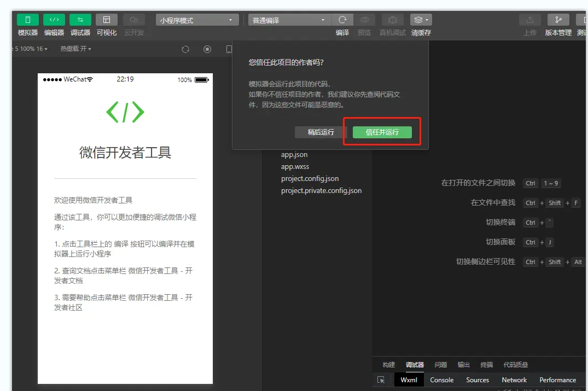This screenshot has width=588, height=391.
Task: Click the 真机调试 bug icon
Action: (392, 20)
